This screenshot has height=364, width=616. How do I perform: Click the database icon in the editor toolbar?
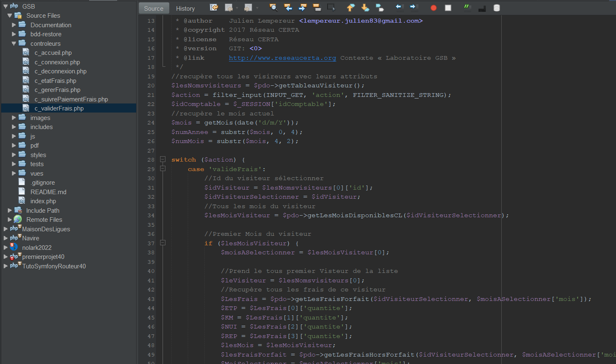point(497,8)
